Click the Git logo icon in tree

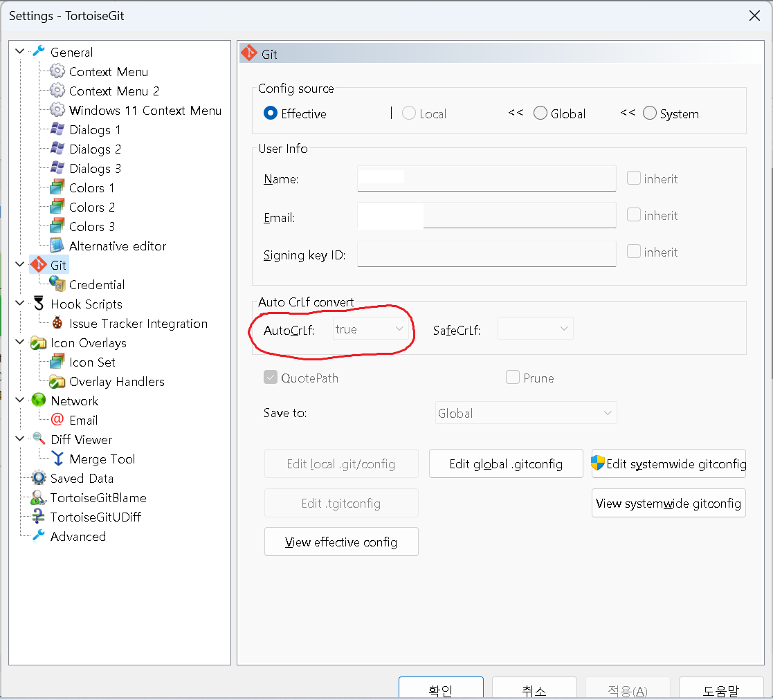tap(39, 265)
